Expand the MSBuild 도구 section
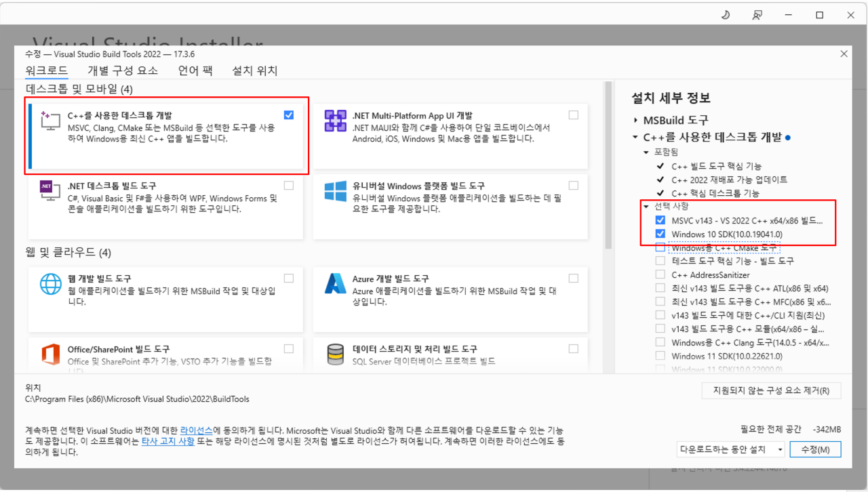This screenshot has height=492, width=868. click(635, 120)
